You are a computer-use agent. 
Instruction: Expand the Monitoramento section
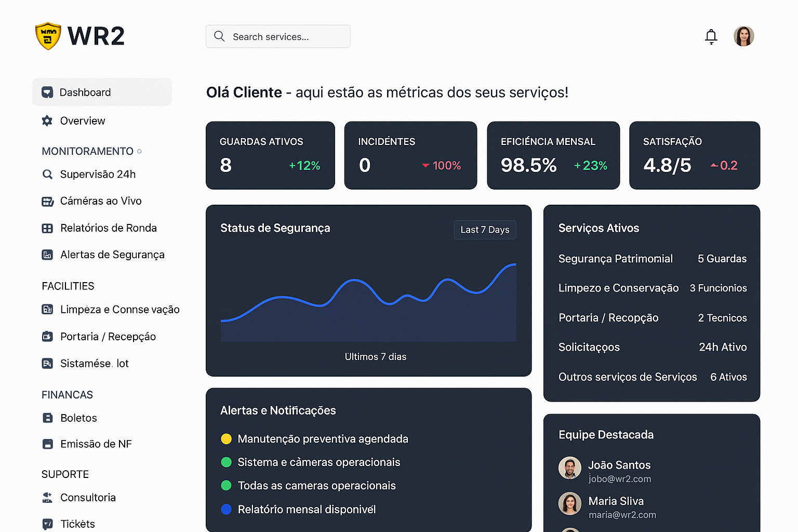(x=87, y=151)
